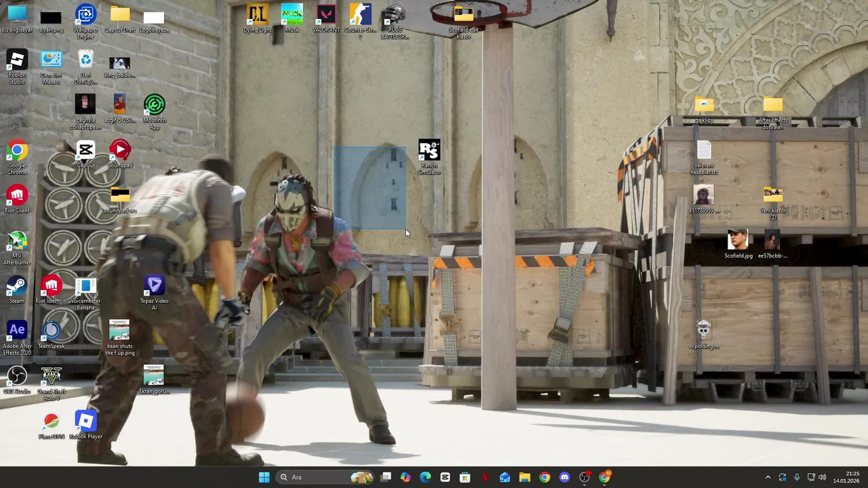The image size is (868, 488).
Task: Select the Adobe After Effects 2020 shortcut
Action: pos(17,338)
